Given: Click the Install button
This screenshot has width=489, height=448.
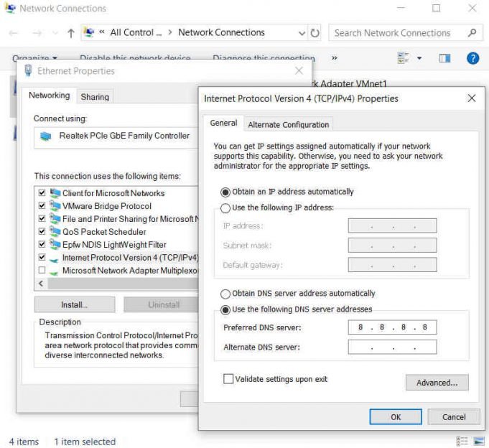Looking at the screenshot, I should (x=75, y=304).
